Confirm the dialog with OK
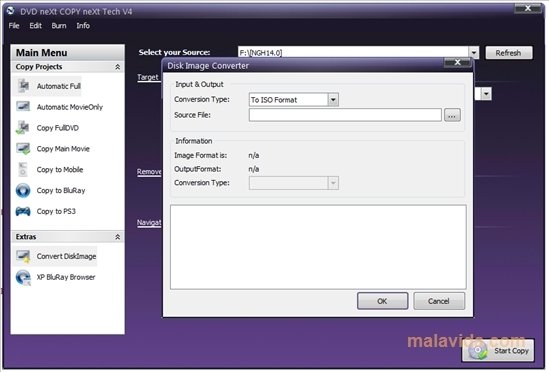 point(382,301)
